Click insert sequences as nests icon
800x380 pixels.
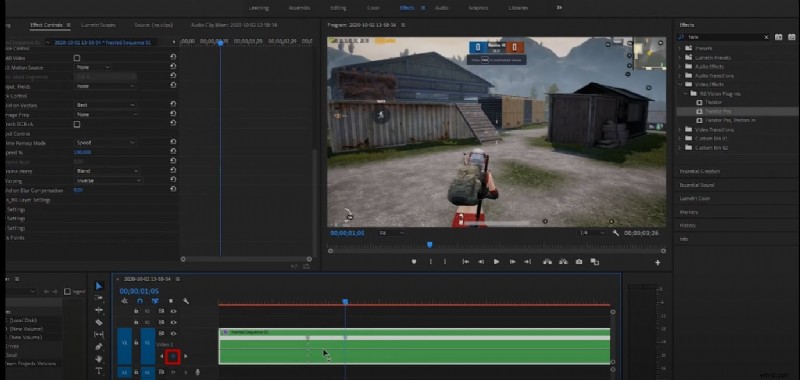point(124,301)
